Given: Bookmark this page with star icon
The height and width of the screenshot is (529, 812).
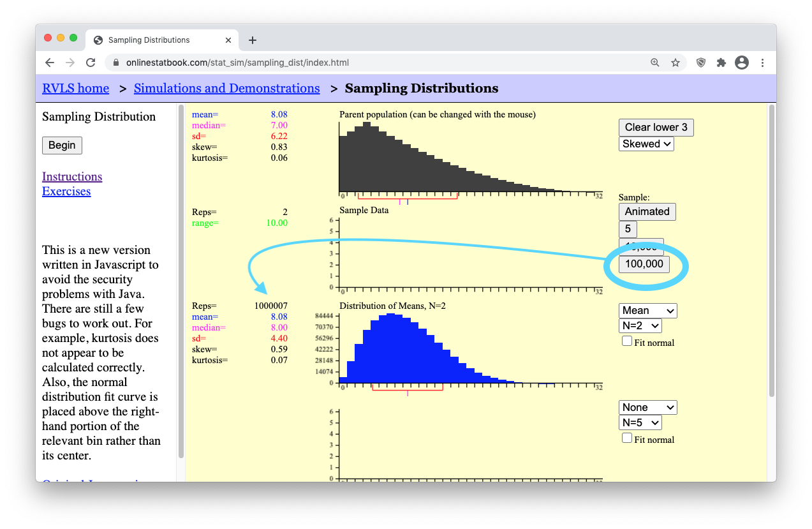Looking at the screenshot, I should 675,63.
